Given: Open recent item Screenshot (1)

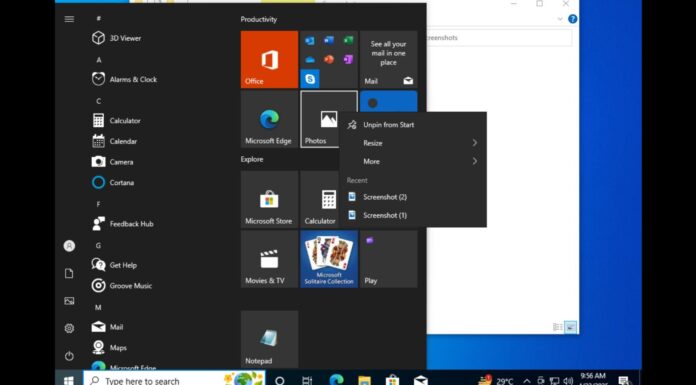Looking at the screenshot, I should pyautogui.click(x=413, y=215).
